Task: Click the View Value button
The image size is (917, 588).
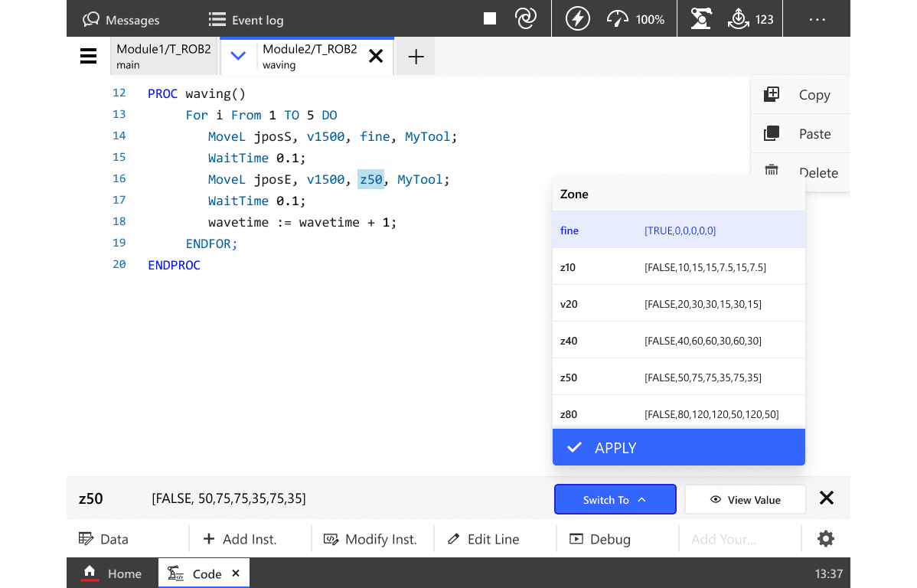Action: click(745, 499)
